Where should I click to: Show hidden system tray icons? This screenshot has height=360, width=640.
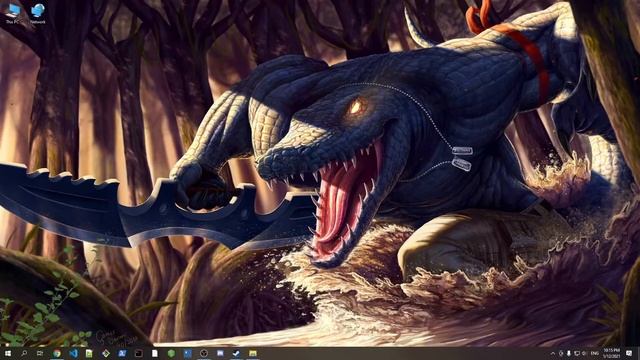click(x=553, y=353)
